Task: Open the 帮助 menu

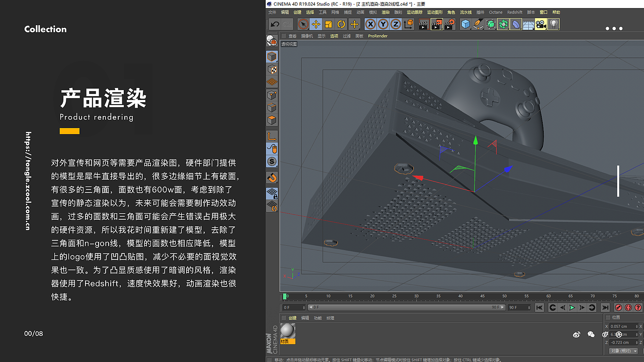Action: [556, 12]
